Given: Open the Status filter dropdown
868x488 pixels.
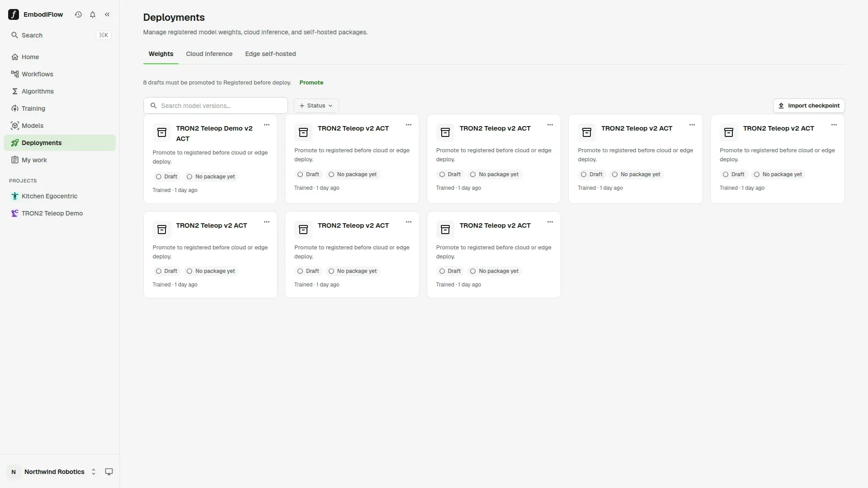Looking at the screenshot, I should coord(316,106).
